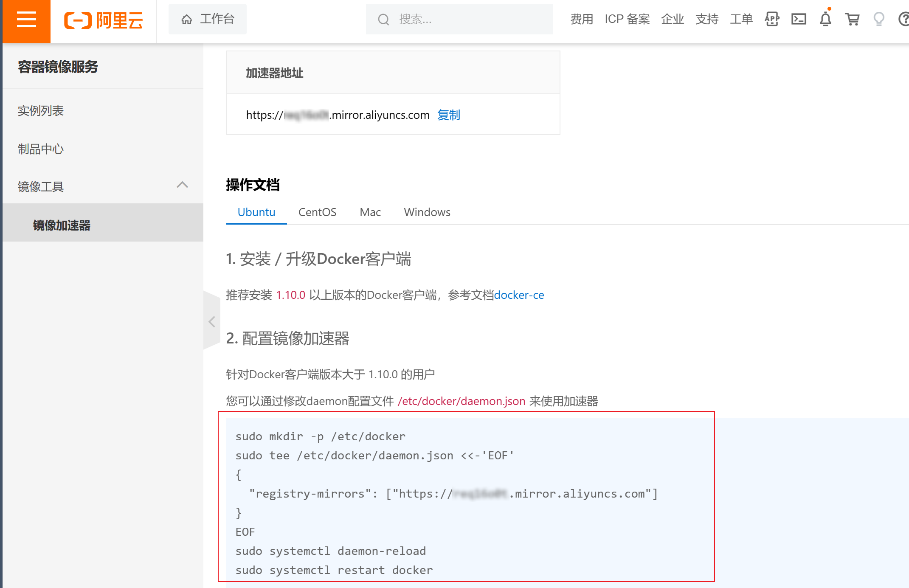Open the ICP 备案 menu
Viewport: 909px width, 588px height.
pyautogui.click(x=627, y=19)
